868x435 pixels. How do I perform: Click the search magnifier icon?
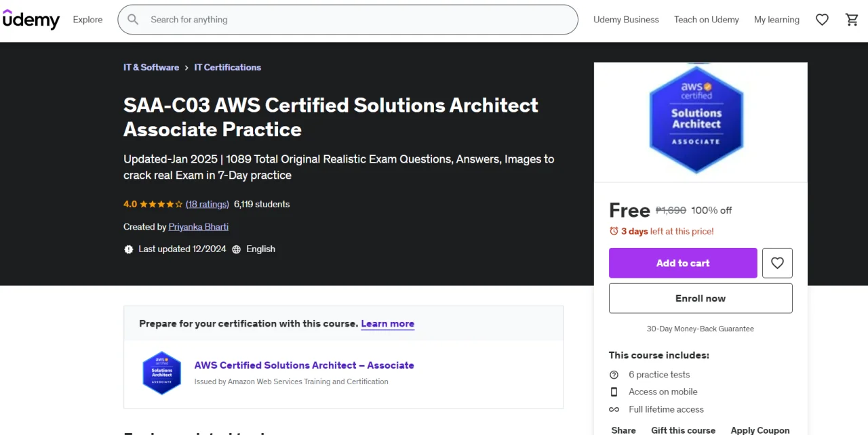pyautogui.click(x=134, y=20)
